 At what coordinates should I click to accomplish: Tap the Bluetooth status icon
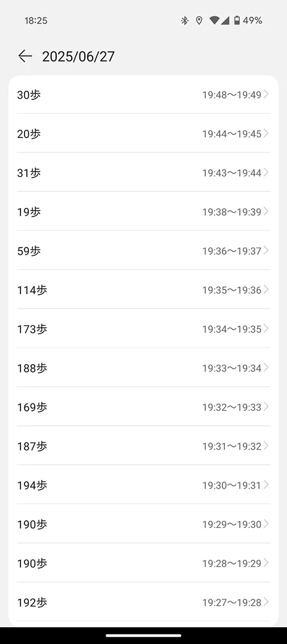[185, 20]
